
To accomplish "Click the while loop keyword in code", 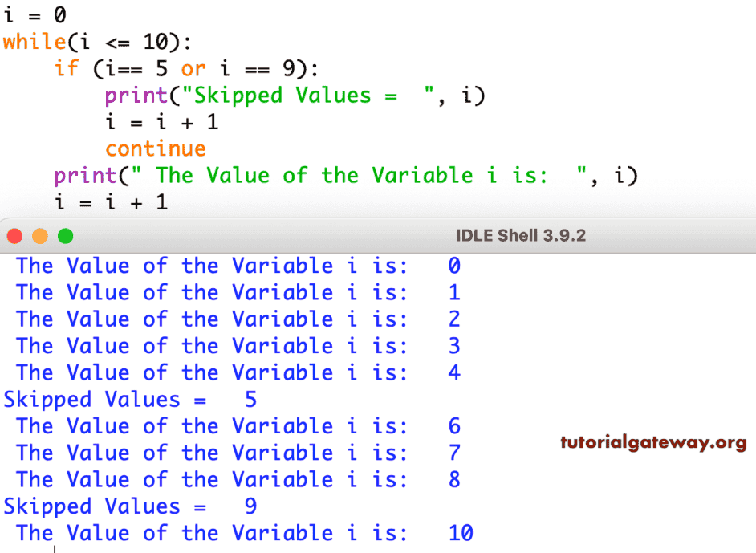I will tap(33, 42).
